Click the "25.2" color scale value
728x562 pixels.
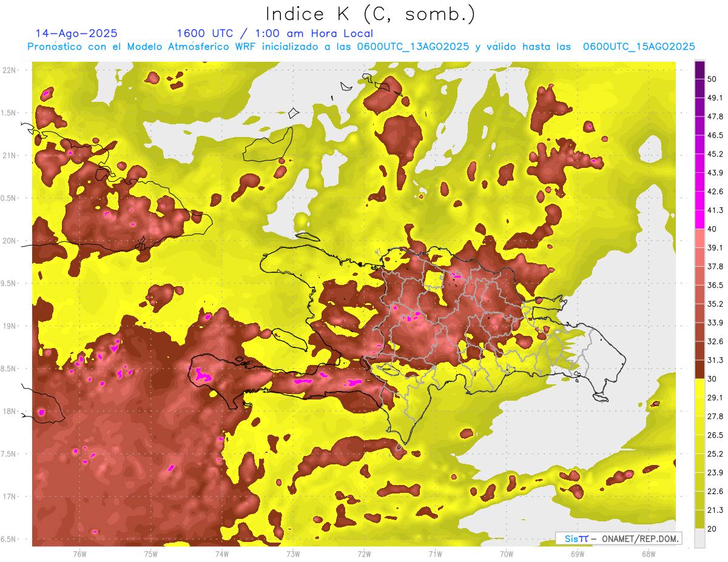point(715,453)
